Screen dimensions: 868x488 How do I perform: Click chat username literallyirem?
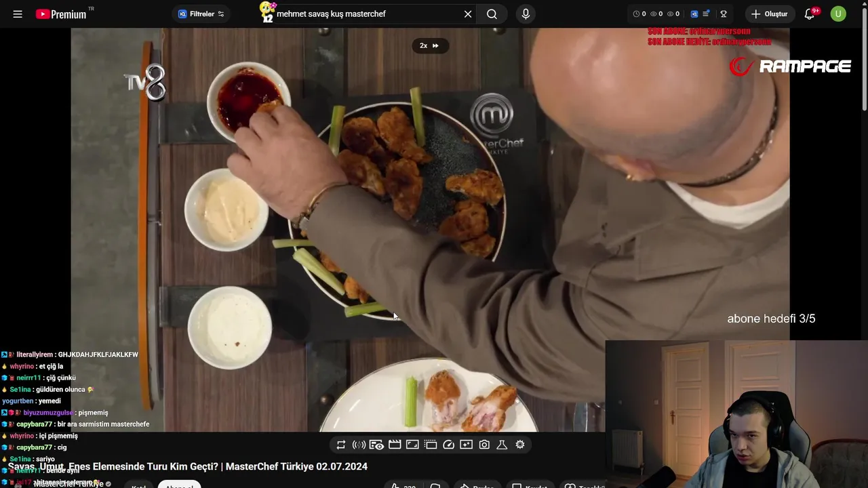click(35, 354)
